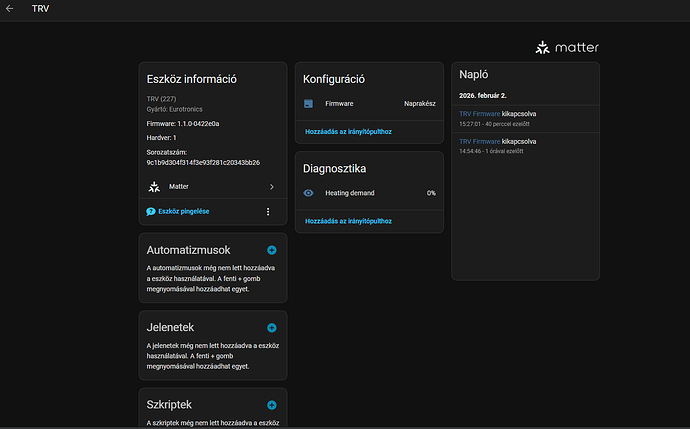The width and height of the screenshot is (690, 429).
Task: Click the Naprakész firmware status
Action: coord(419,103)
